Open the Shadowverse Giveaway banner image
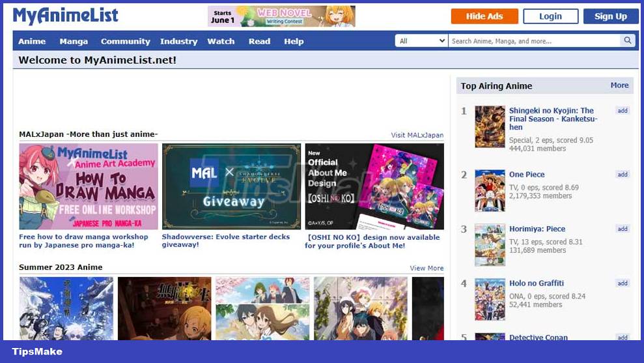Screen dimensions: 644x363 [231, 186]
